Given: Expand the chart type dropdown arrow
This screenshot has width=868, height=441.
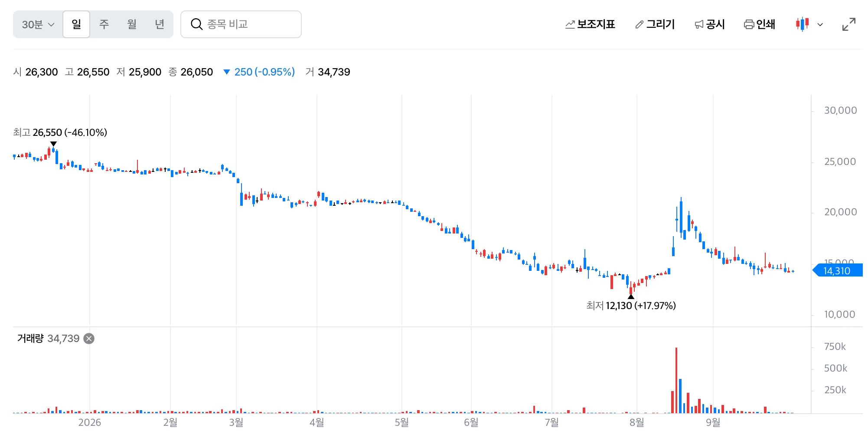Looking at the screenshot, I should coord(820,25).
